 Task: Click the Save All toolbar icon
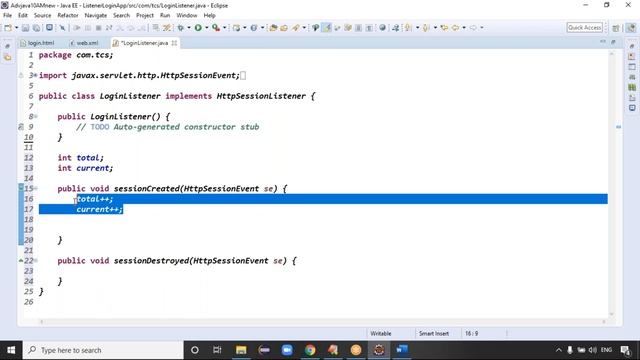click(x=36, y=28)
